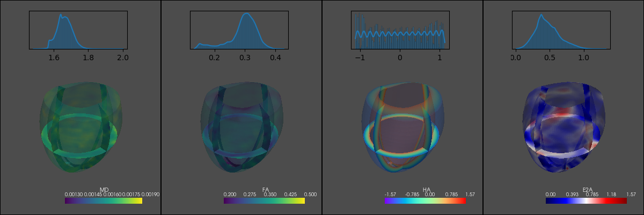Click the -1 axis tick on HA histogram
This screenshot has width=644, height=215.
(359, 56)
